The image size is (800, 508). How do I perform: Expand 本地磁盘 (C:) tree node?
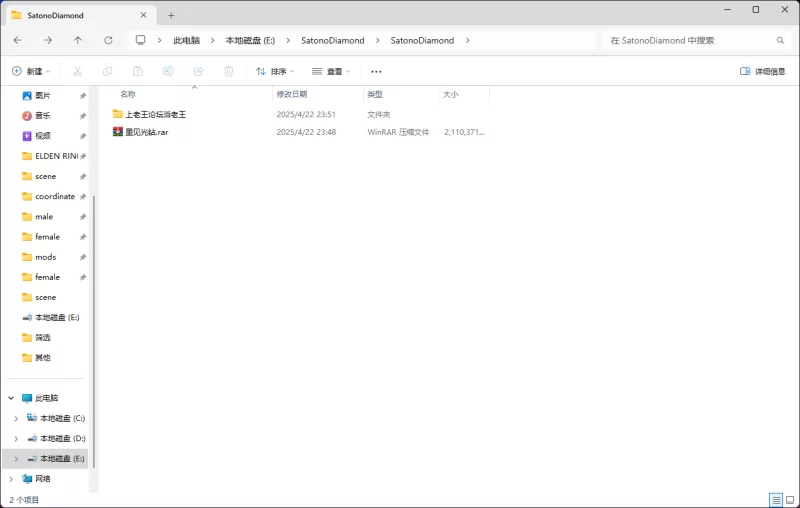coord(16,419)
